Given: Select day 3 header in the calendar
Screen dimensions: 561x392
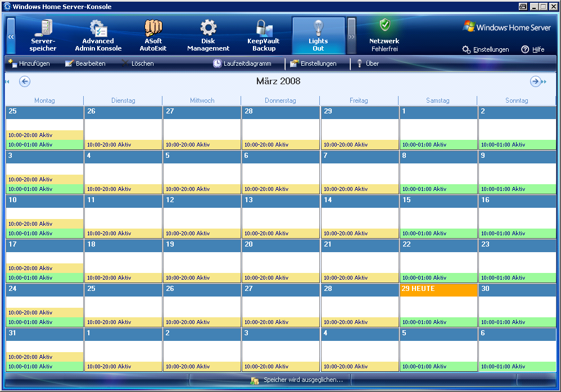Looking at the screenshot, I should click(45, 157).
